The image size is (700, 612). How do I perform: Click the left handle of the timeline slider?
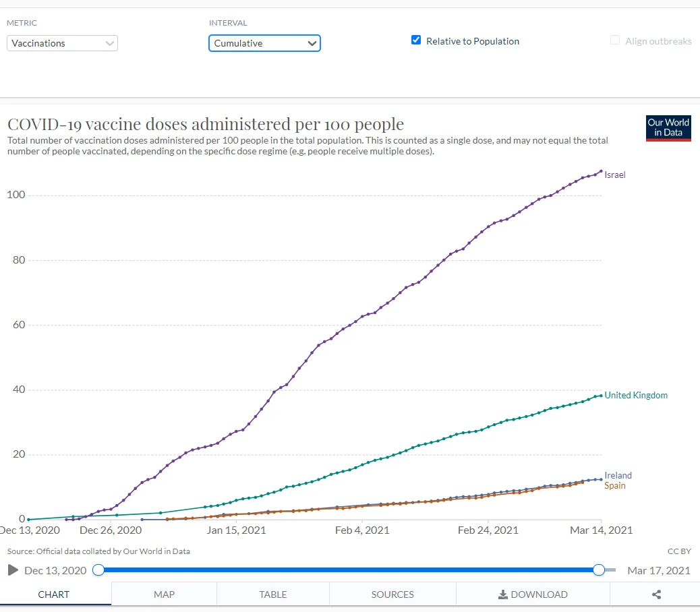[98, 570]
